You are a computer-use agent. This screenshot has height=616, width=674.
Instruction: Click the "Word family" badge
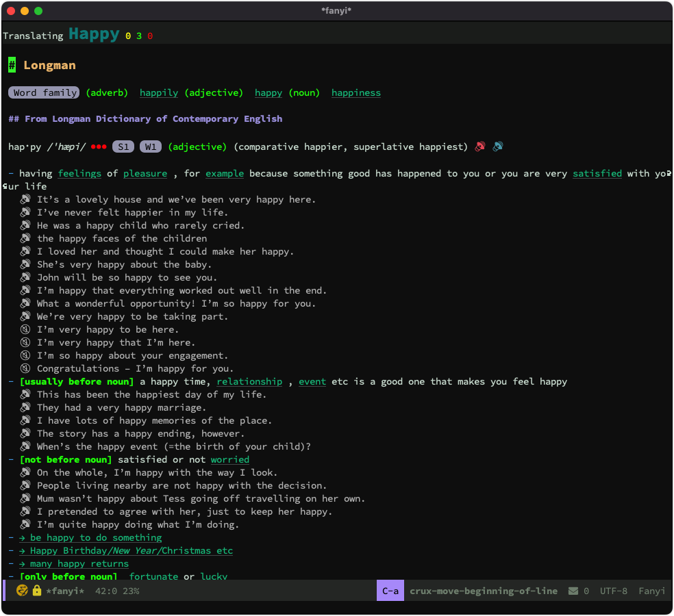click(x=44, y=93)
